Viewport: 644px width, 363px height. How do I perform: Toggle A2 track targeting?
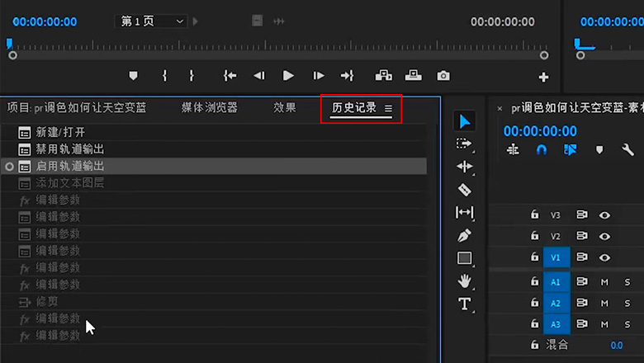pyautogui.click(x=556, y=303)
